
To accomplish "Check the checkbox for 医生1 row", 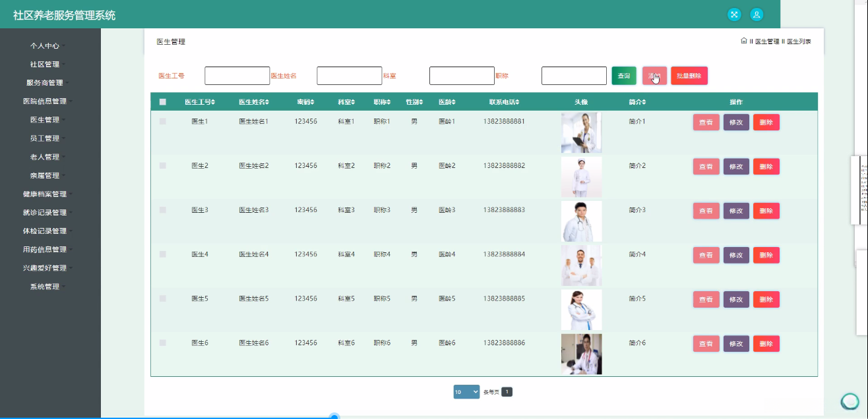I will [163, 121].
